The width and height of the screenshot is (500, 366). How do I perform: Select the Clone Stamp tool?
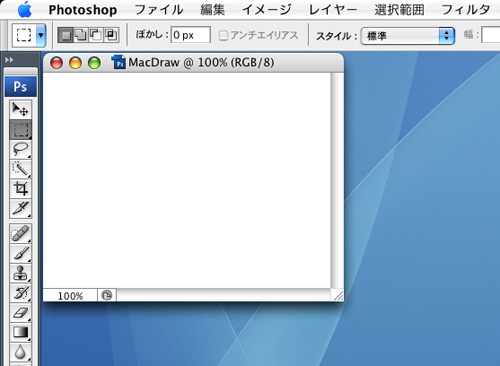[21, 273]
